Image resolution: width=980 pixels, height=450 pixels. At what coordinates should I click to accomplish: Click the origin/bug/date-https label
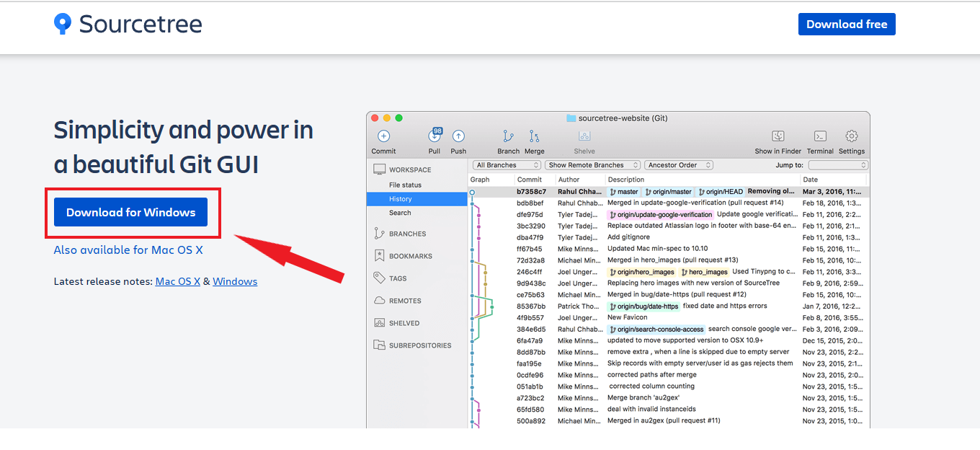coord(643,306)
